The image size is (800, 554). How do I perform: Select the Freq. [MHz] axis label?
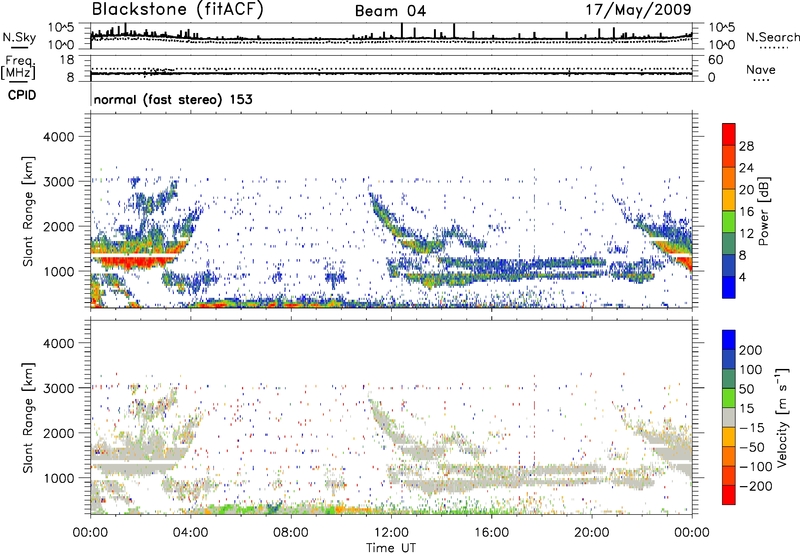(18, 67)
